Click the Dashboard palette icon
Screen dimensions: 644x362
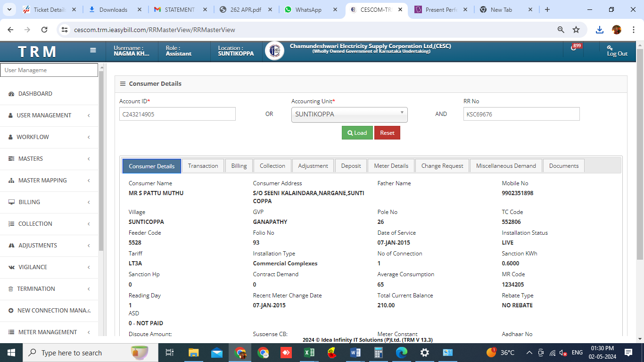[11, 94]
